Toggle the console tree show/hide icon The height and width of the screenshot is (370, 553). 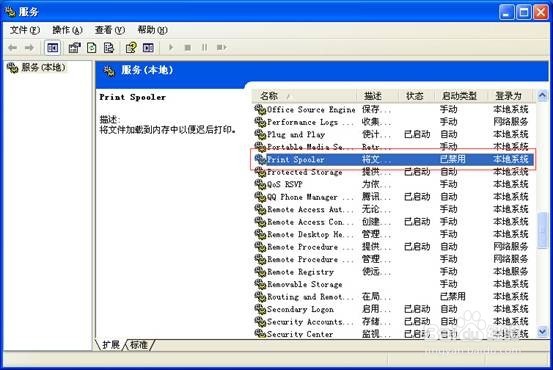53,47
